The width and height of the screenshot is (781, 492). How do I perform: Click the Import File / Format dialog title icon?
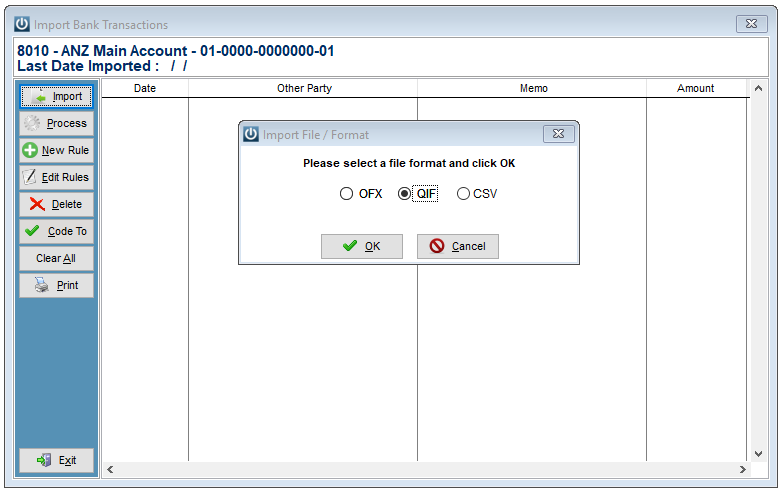tap(251, 134)
